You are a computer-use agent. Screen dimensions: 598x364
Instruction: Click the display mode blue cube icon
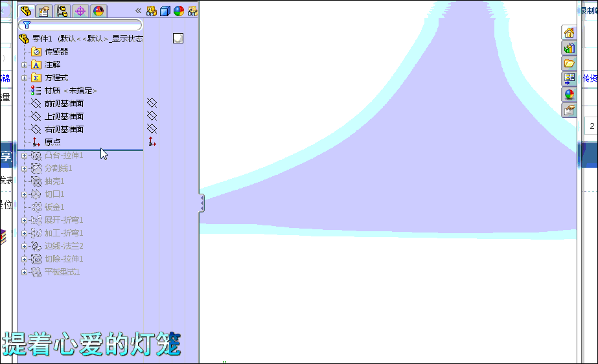point(165,11)
